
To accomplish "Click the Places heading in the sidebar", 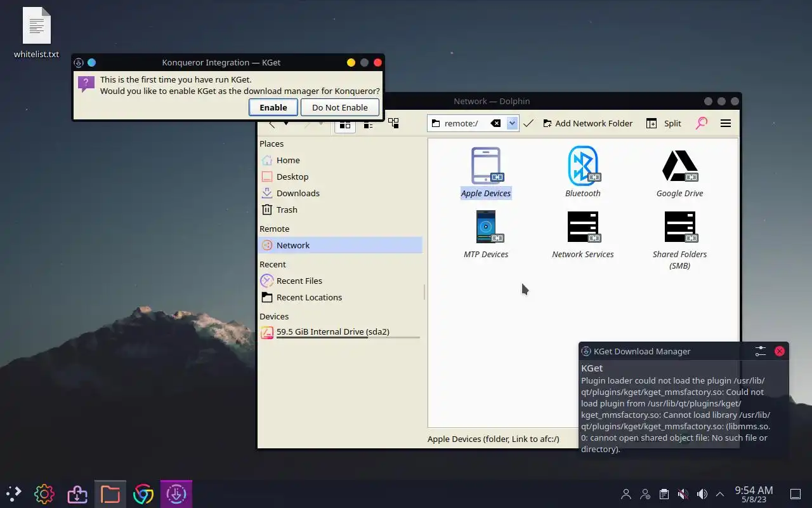I will 272,144.
